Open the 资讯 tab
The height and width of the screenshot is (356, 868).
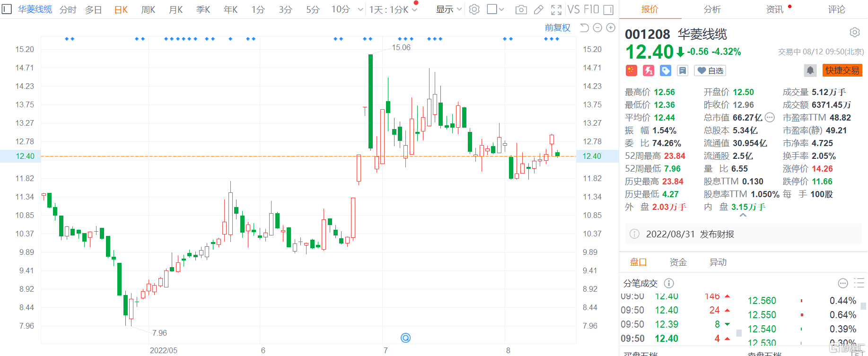click(774, 9)
